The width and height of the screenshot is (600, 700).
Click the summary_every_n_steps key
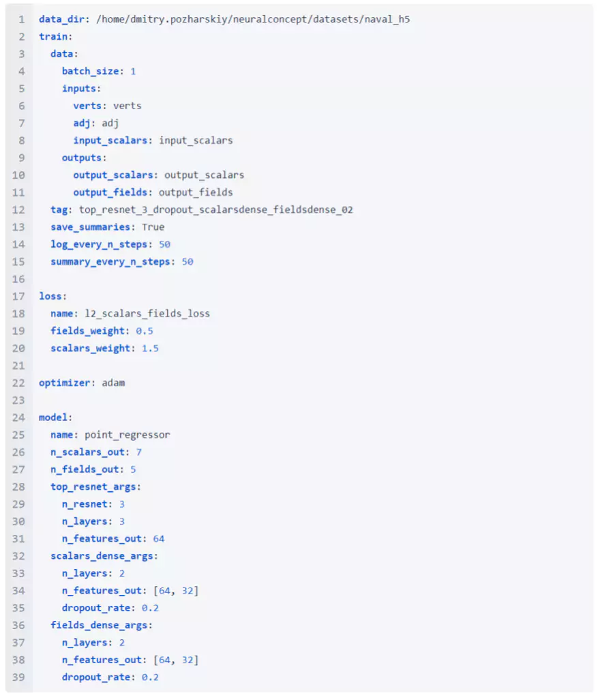(110, 262)
